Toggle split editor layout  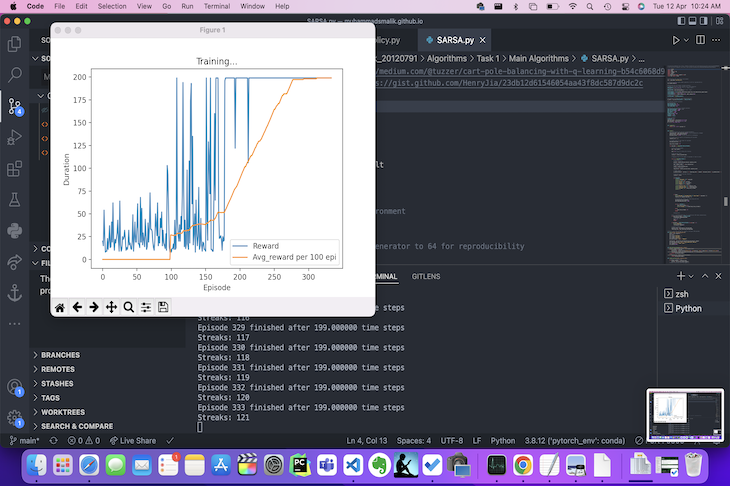(700, 40)
